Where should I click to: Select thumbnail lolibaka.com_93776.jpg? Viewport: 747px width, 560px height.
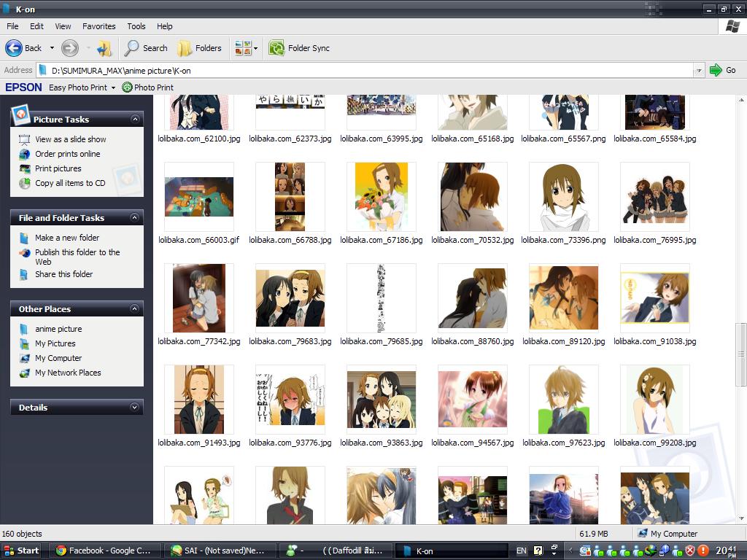tap(290, 400)
